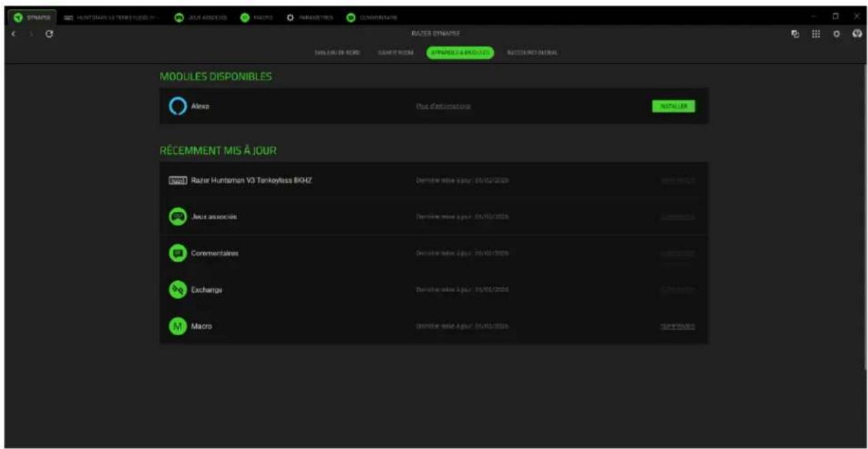Go to Raccourci Global
This screenshot has width=868, height=449.
pyautogui.click(x=532, y=52)
